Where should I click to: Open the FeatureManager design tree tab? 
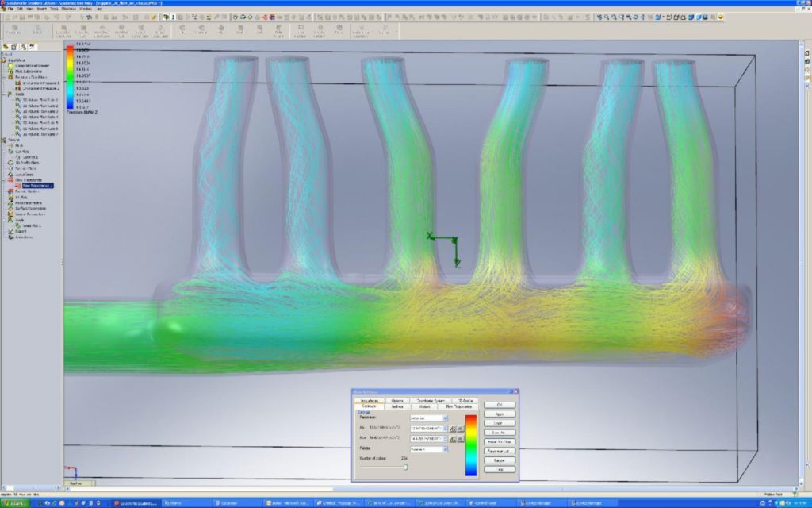(5, 47)
